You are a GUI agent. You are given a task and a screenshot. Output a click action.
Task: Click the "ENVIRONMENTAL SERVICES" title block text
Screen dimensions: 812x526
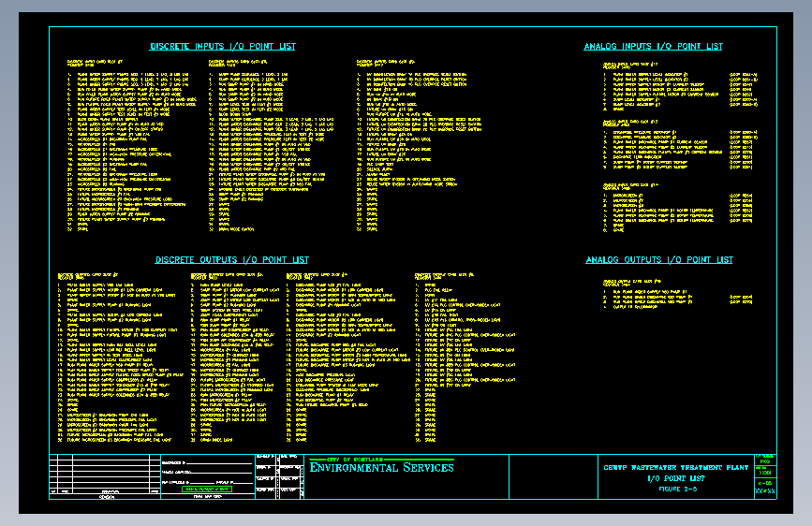382,467
